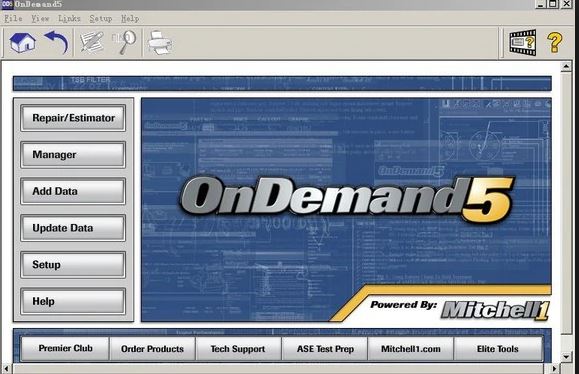Go to the Home screen icon
579x374 pixels.
point(23,42)
